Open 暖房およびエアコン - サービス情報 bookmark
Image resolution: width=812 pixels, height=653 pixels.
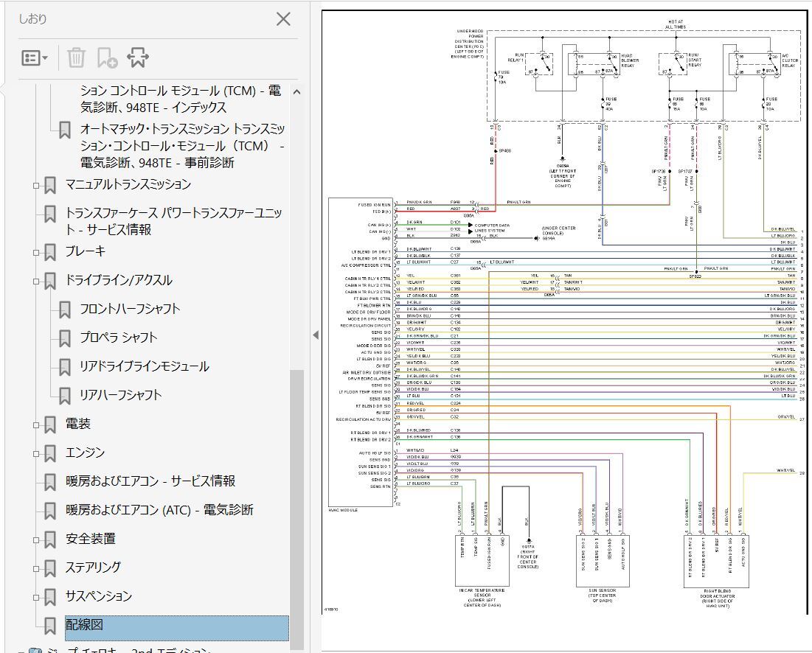pyautogui.click(x=150, y=481)
